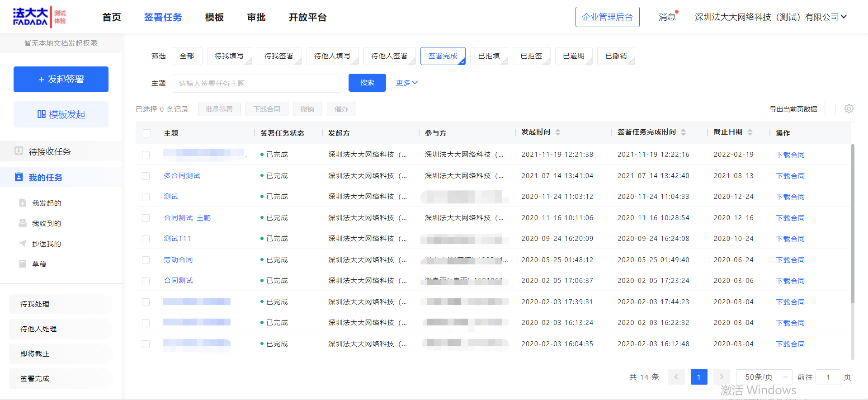Filter by 全部
Image resolution: width=868 pixels, height=400 pixels.
tap(187, 56)
